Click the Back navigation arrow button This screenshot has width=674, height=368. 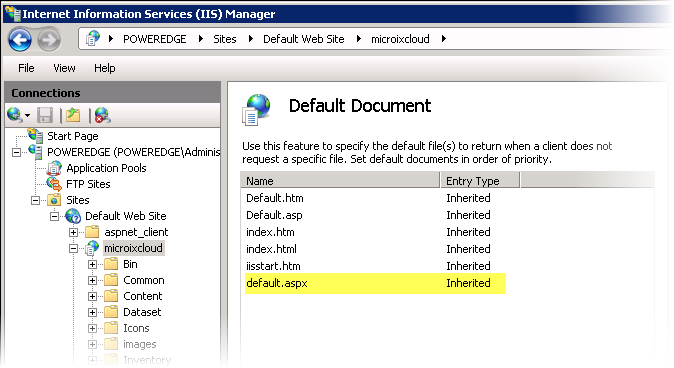click(20, 40)
